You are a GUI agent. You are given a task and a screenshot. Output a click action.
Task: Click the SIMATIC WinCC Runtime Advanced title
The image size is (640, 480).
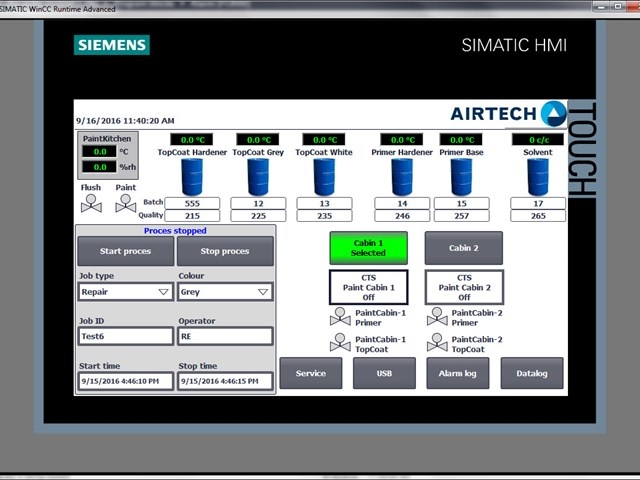(x=57, y=9)
